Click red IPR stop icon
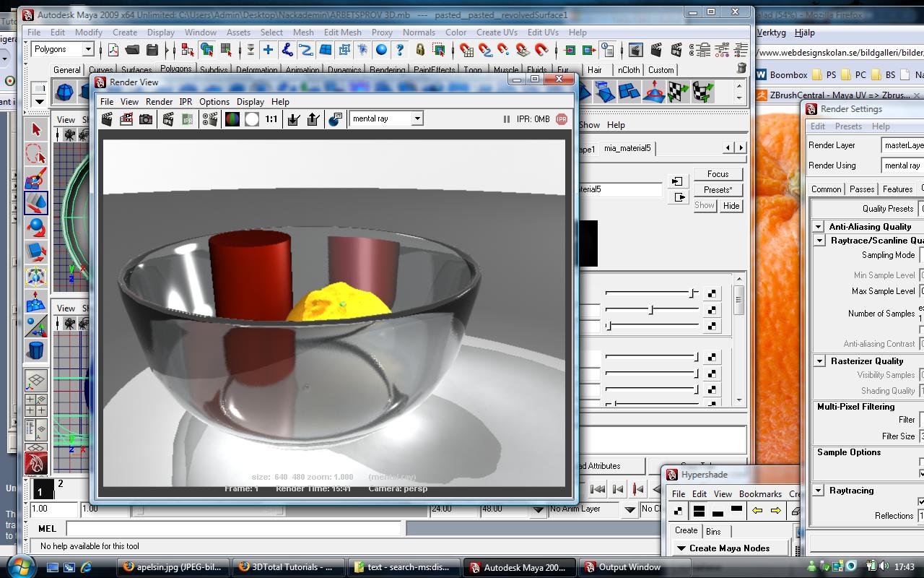This screenshot has height=578, width=924. (562, 119)
